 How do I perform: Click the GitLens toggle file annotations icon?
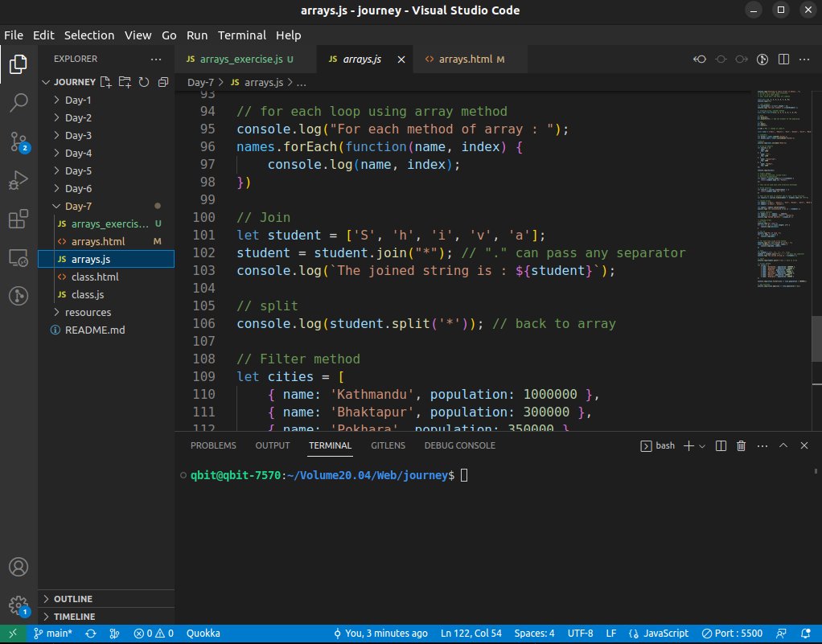click(762, 59)
